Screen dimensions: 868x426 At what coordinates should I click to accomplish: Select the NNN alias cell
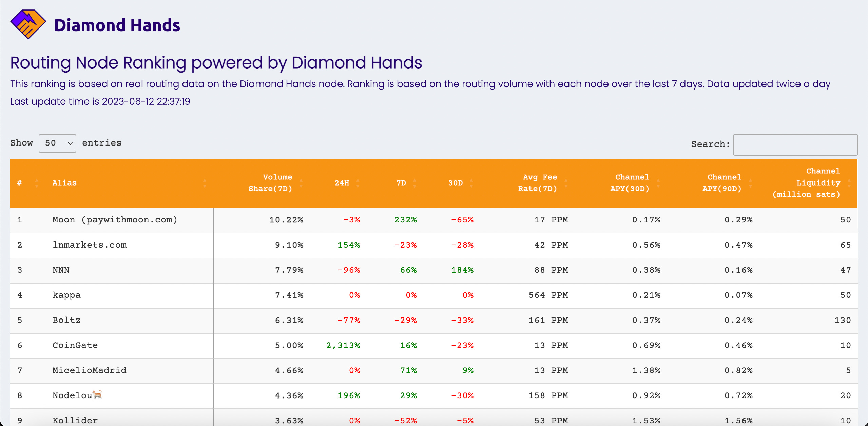pos(129,270)
